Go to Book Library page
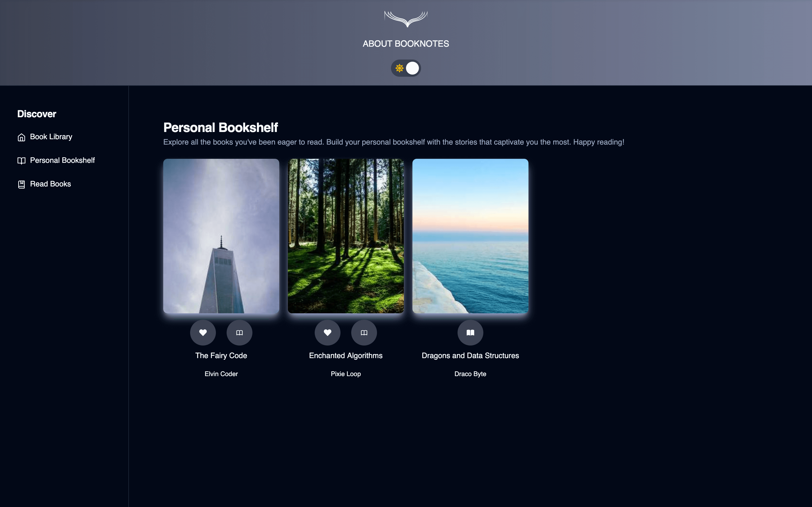Screen dimensions: 812x507 51,137
